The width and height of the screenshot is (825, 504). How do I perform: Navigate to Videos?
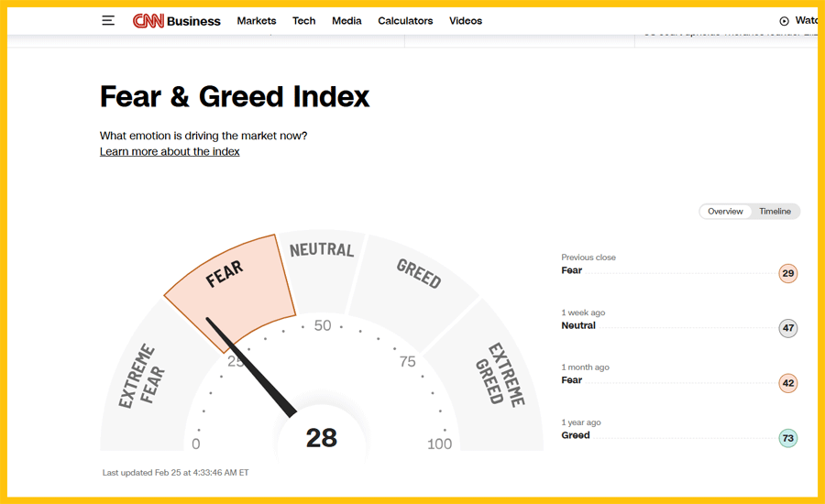pos(466,20)
